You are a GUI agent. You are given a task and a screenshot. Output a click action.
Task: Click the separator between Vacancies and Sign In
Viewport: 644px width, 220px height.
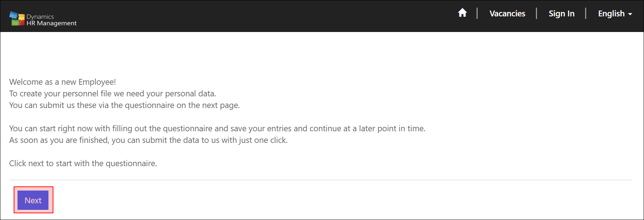pyautogui.click(x=536, y=13)
